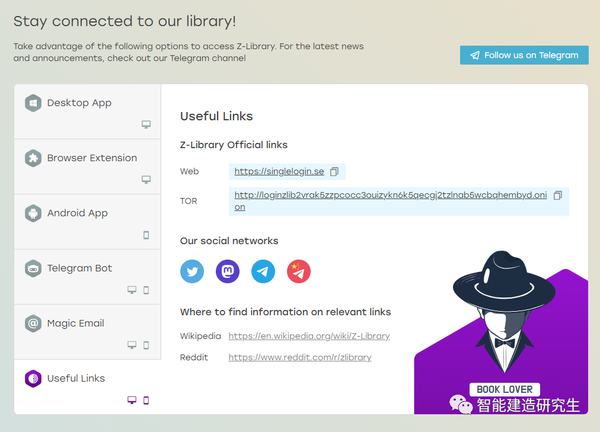This screenshot has width=600, height=432.
Task: Click the phone icon under Magic Email
Action: 146,345
